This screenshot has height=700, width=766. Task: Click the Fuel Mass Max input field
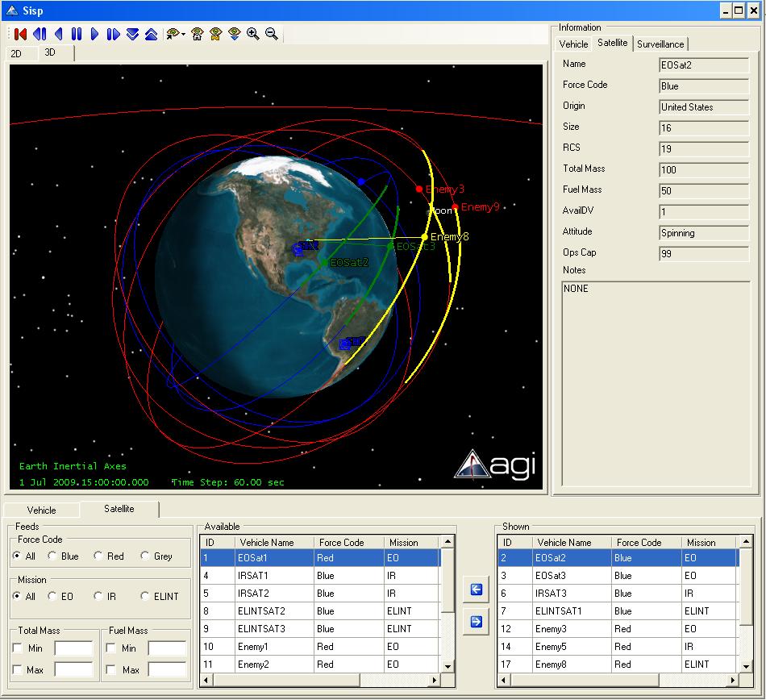coord(168,669)
